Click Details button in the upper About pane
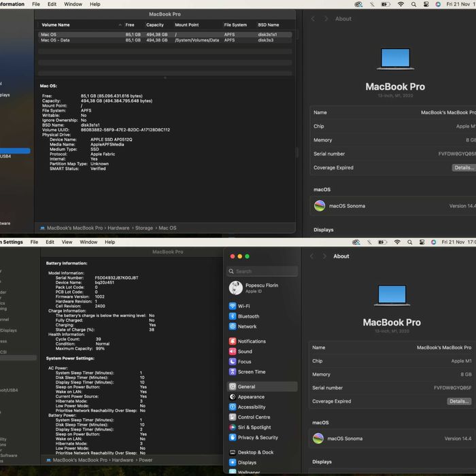This screenshot has width=476, height=476. pos(464,167)
